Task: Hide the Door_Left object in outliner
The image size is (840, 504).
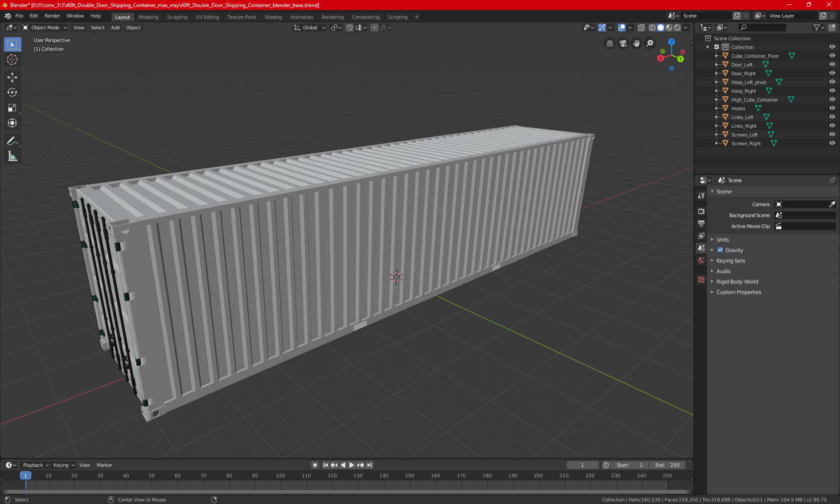Action: (x=832, y=64)
